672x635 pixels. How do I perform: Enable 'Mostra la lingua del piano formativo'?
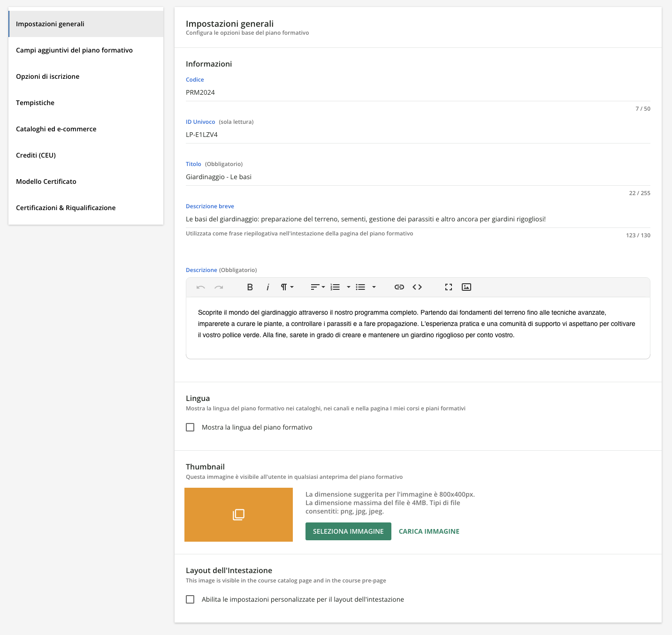[x=190, y=427]
